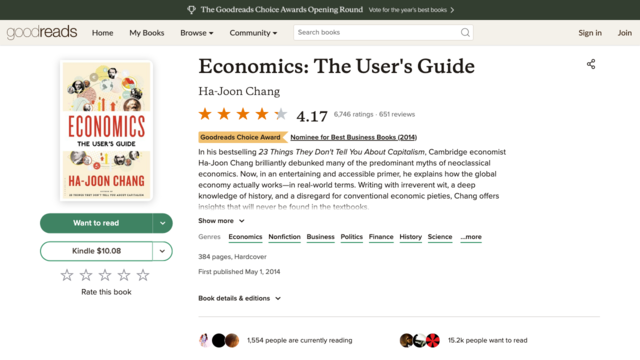Expand Book details & editions
This screenshot has width=640, height=360.
point(240,298)
